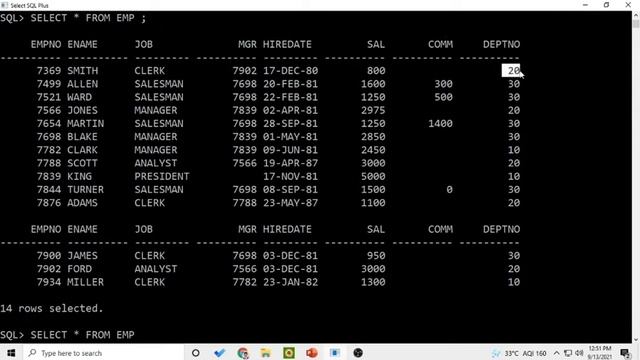This screenshot has height=360, width=640.
Task: Click the highlighted DEPTNO 20 in SMITH row
Action: click(511, 71)
